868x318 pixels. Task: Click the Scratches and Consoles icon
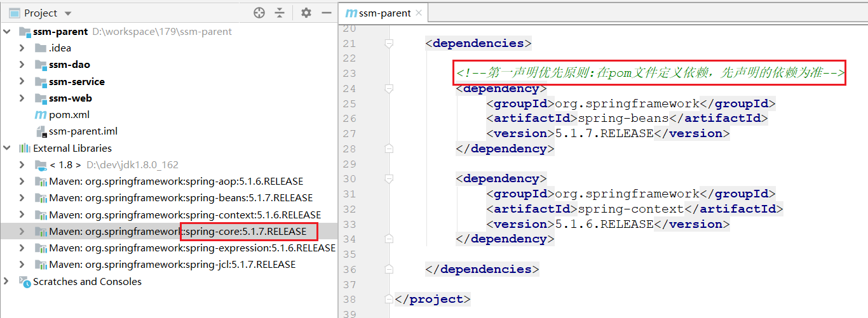pos(25,281)
